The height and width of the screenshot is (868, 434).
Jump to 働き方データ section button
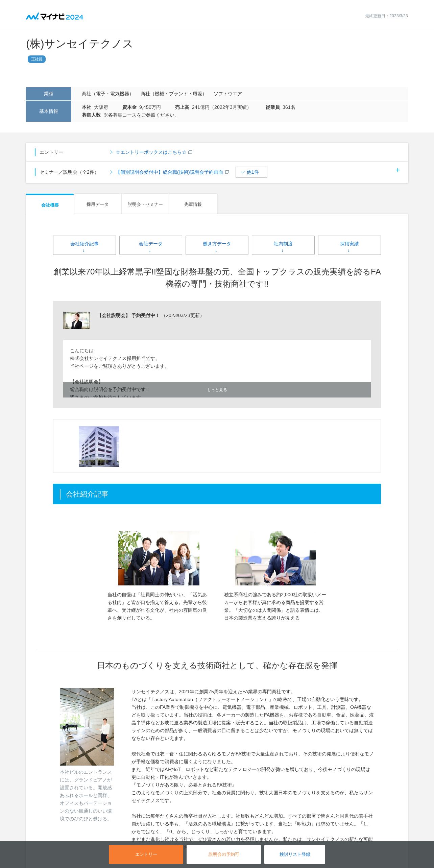coord(217,245)
